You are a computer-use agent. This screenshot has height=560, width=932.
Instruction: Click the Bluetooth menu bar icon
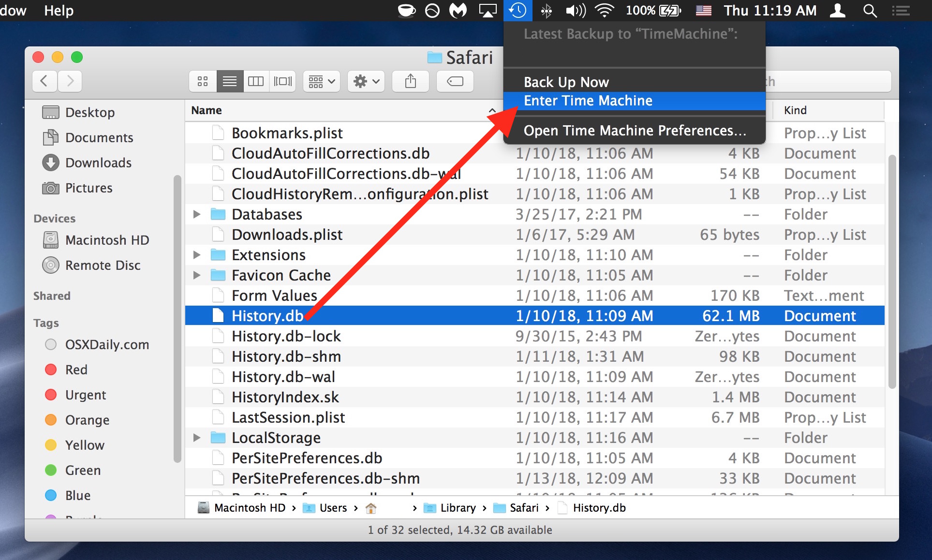coord(546,10)
